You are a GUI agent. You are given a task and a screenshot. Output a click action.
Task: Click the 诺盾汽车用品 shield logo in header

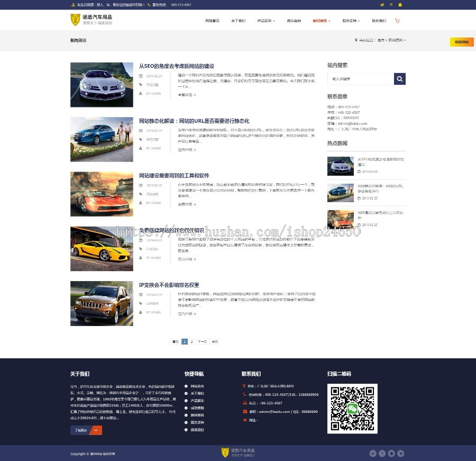pyautogui.click(x=76, y=20)
